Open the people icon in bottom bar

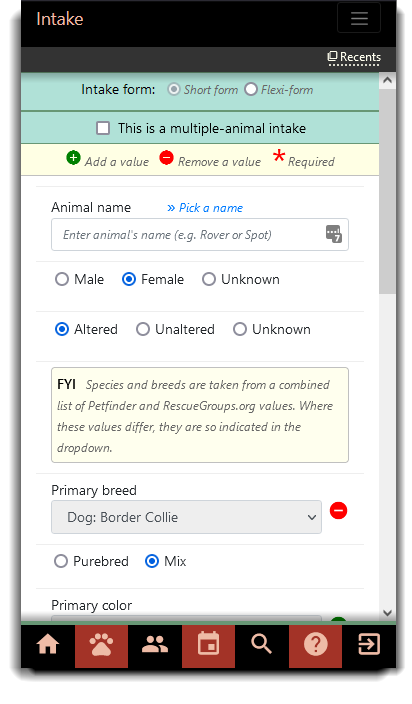tap(155, 645)
